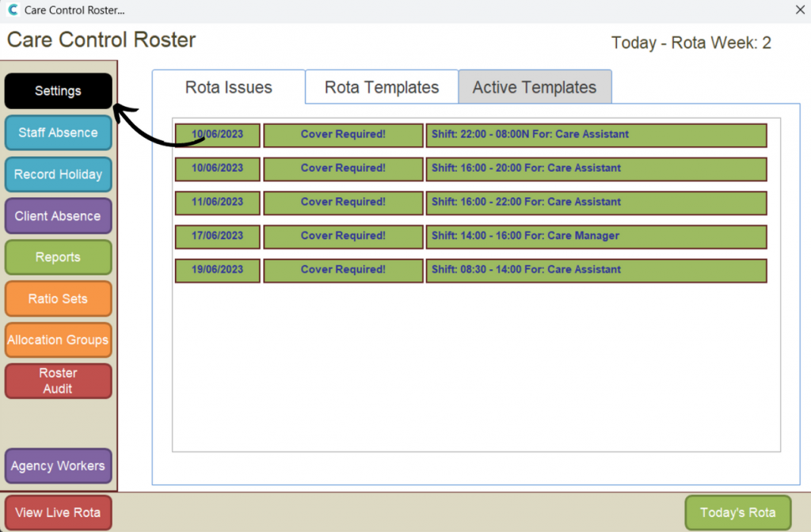Open issue Shift: 14:00 - 16:00 For: Care Manager

tap(596, 237)
